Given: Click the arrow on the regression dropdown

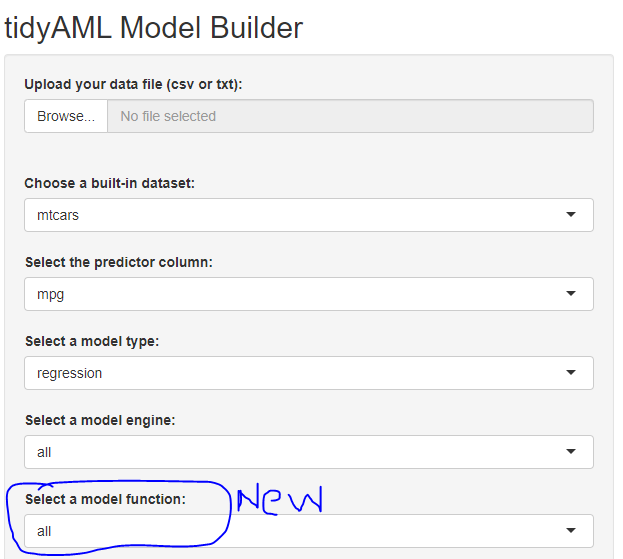Looking at the screenshot, I should pyautogui.click(x=570, y=373).
